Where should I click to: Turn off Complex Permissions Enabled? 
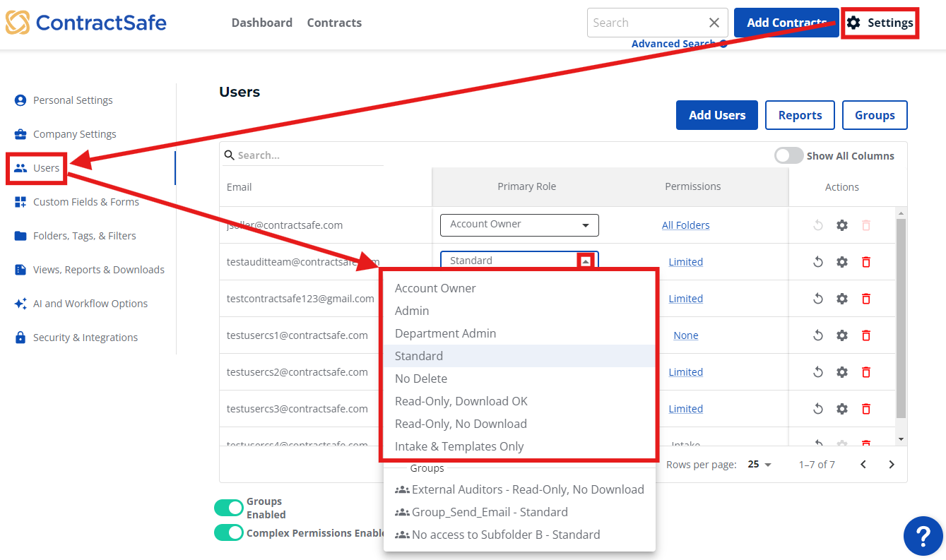[228, 533]
